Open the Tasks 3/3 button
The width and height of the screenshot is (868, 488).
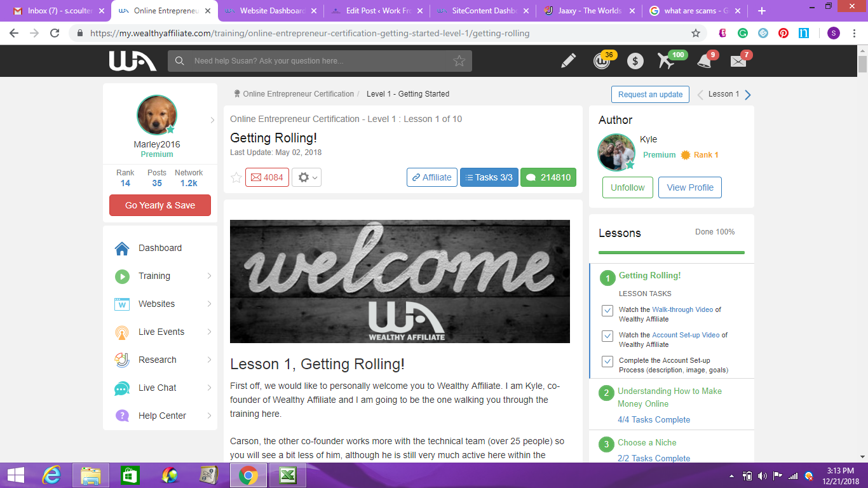click(489, 177)
